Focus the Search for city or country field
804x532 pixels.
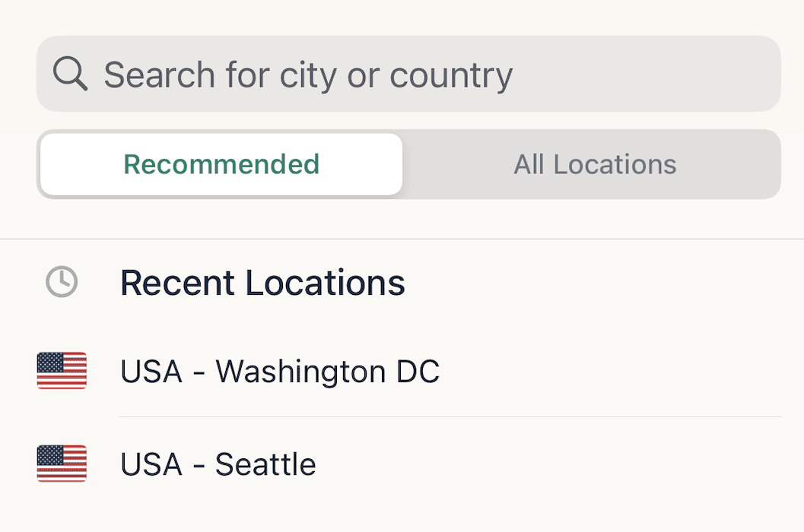(x=408, y=74)
